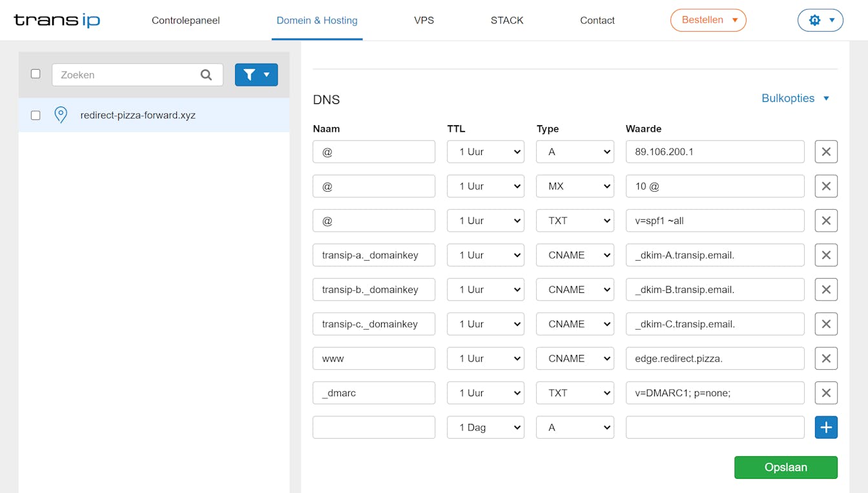Open the Controlepaneel menu item
Image resolution: width=868 pixels, height=493 pixels.
click(185, 20)
